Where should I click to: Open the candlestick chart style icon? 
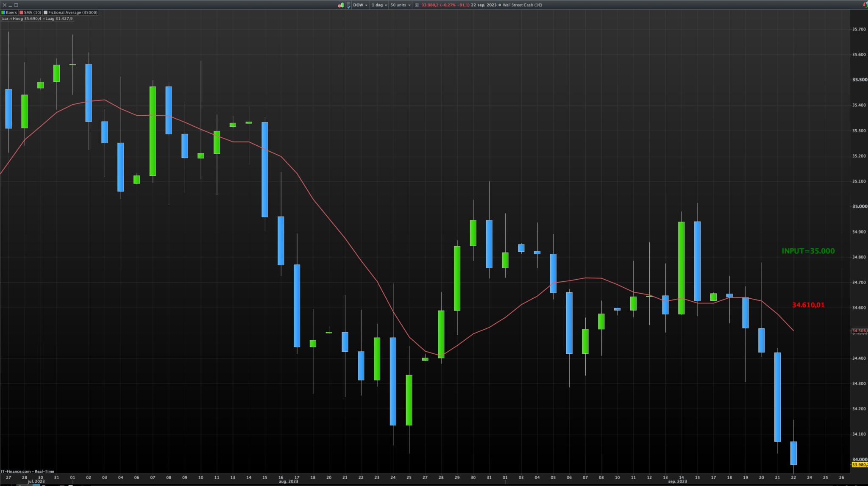341,5
